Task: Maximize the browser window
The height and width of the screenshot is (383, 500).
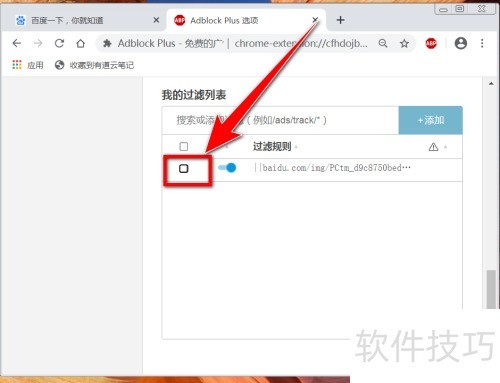Action: [x=460, y=9]
